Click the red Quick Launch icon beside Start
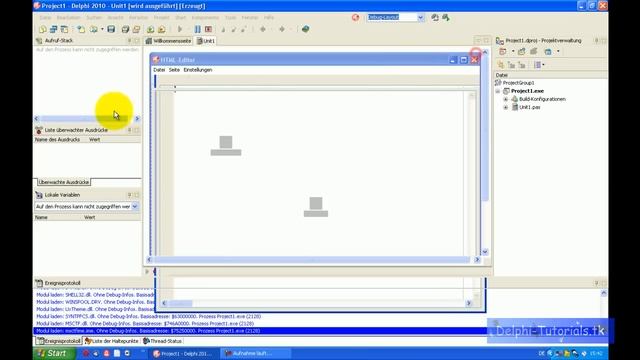Viewport: 640px width, 360px height. pyautogui.click(x=86, y=353)
